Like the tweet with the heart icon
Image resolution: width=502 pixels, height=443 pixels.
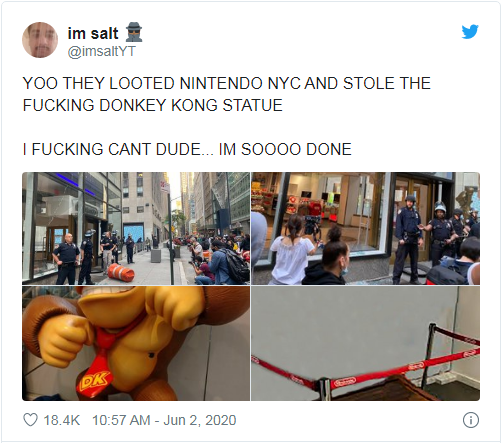[x=30, y=420]
